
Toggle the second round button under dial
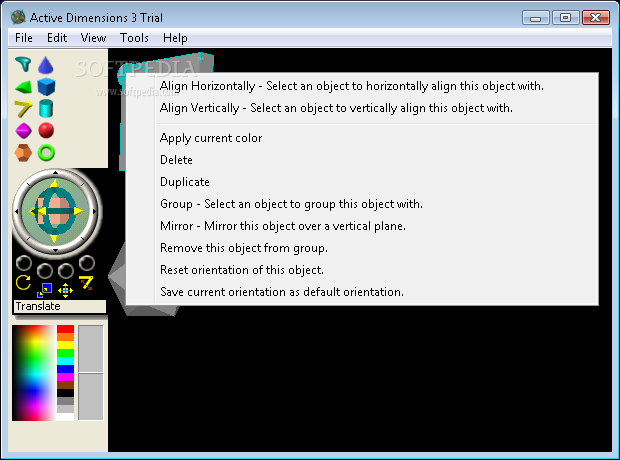click(x=45, y=271)
